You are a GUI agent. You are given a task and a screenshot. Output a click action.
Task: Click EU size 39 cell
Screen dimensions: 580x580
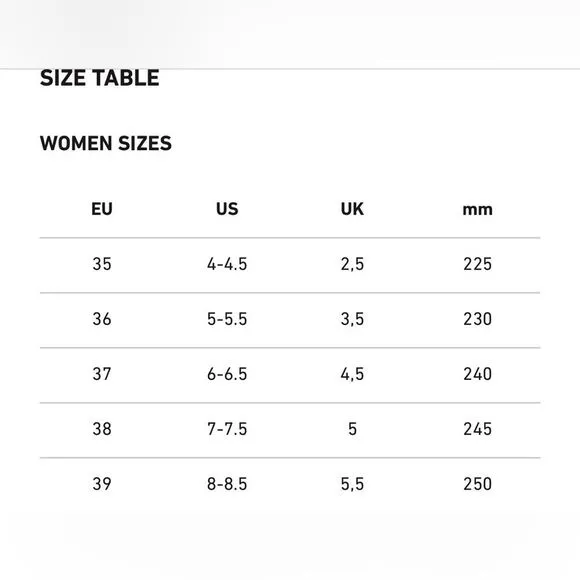point(102,484)
